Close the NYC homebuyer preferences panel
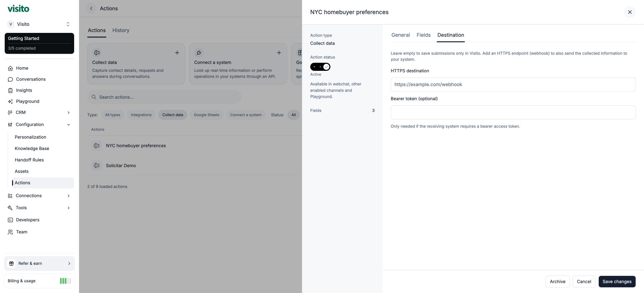The width and height of the screenshot is (644, 293). point(630,12)
